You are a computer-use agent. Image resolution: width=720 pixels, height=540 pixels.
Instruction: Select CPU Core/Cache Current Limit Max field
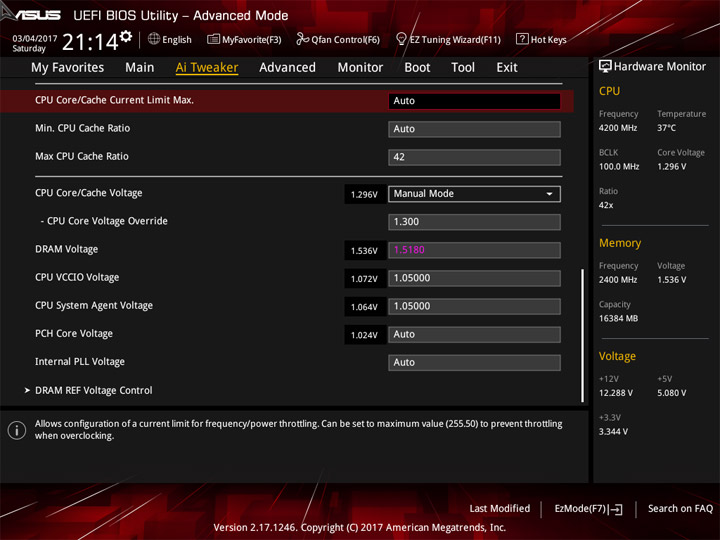coord(474,101)
